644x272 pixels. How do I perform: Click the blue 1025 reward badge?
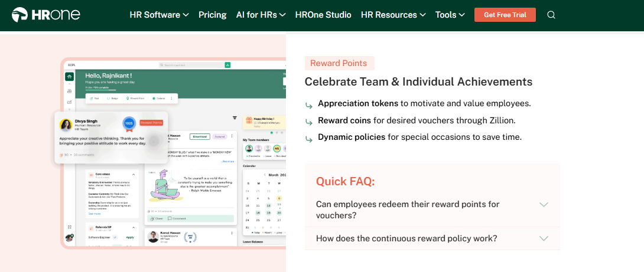coord(129,123)
